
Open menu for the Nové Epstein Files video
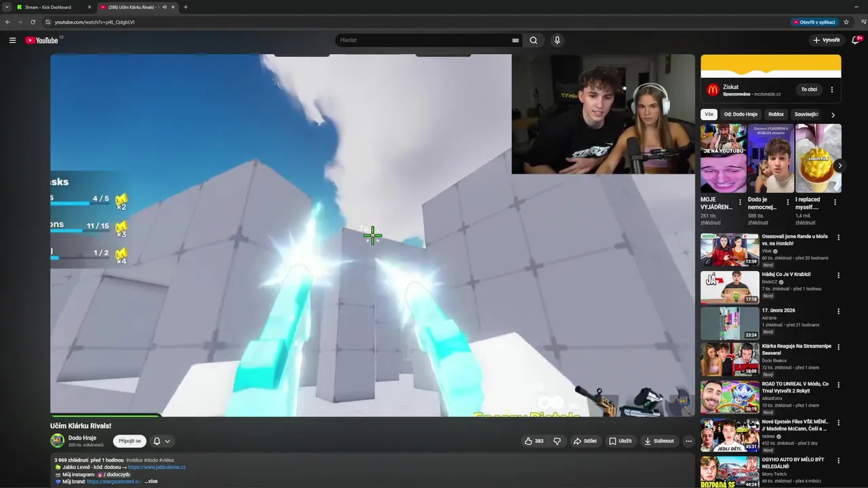pos(838,422)
